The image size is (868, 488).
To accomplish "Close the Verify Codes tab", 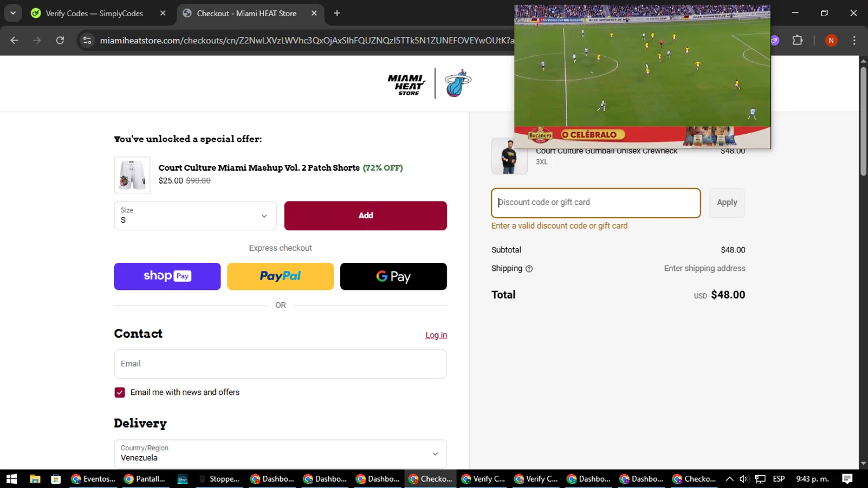I will coord(163,13).
